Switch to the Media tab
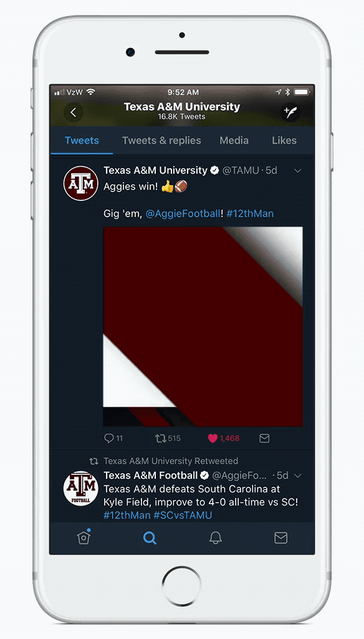Viewport: 364px width, 639px height. [234, 140]
